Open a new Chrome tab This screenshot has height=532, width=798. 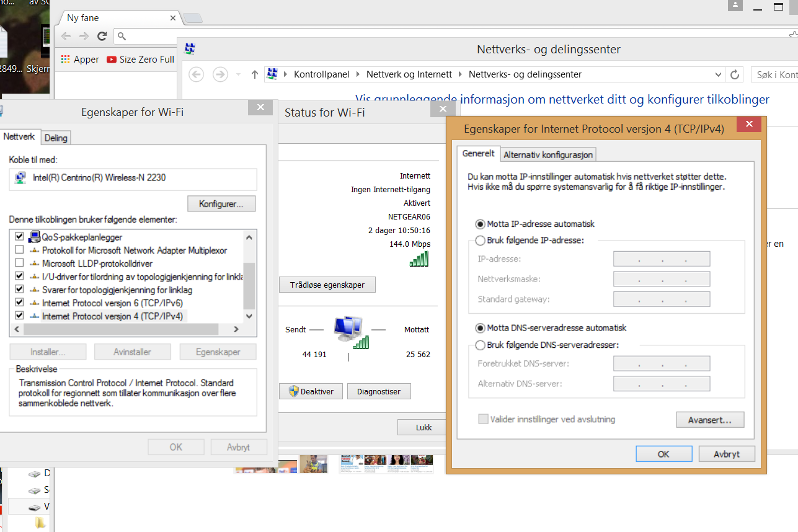(193, 18)
